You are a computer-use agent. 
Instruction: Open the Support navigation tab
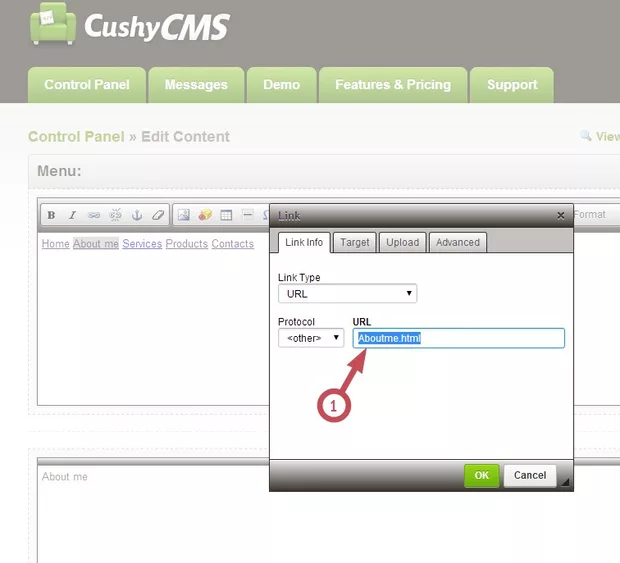tap(512, 85)
